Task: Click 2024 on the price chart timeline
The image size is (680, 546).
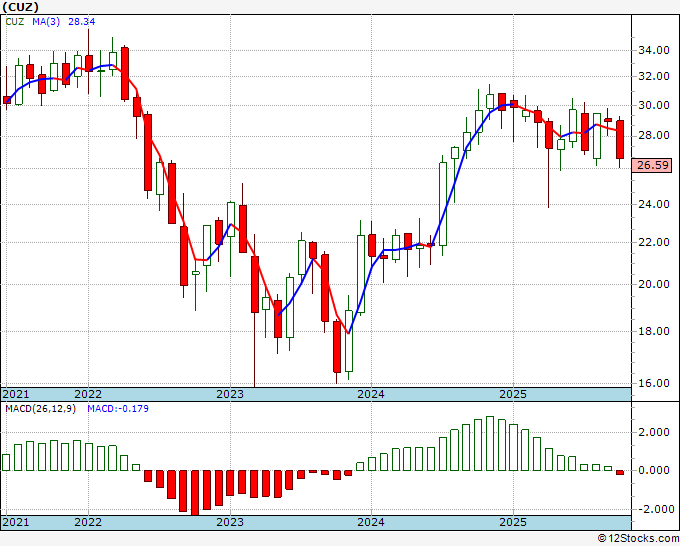Action: pos(371,394)
